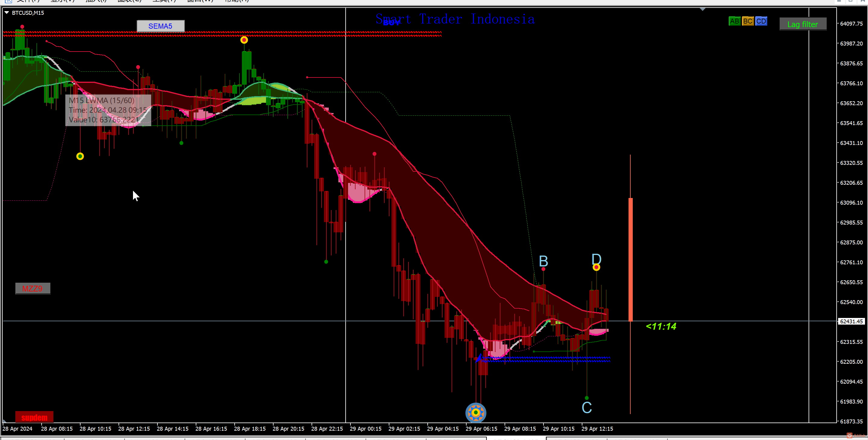Expand the BTCUSD,M15 chart dropdown triangle
The image size is (868, 440).
6,13
